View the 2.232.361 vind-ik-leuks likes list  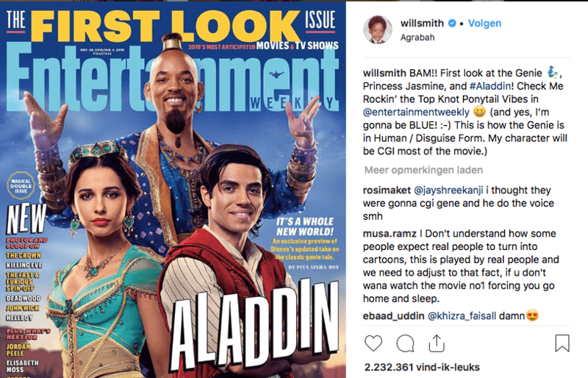(x=422, y=367)
